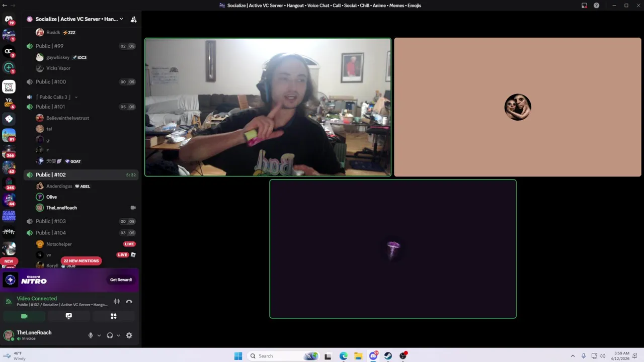
Task: Join voice channel Public | #99
Action: coord(80,46)
